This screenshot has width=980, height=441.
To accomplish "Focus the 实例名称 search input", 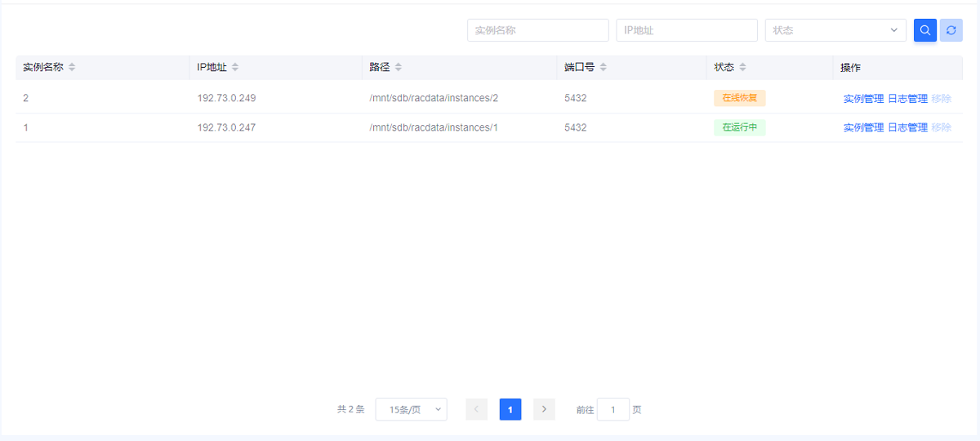I will point(537,30).
